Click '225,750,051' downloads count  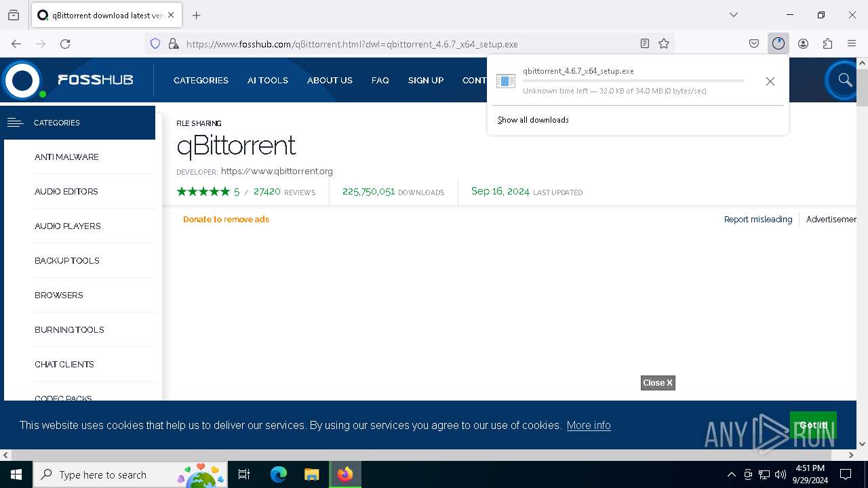[368, 192]
